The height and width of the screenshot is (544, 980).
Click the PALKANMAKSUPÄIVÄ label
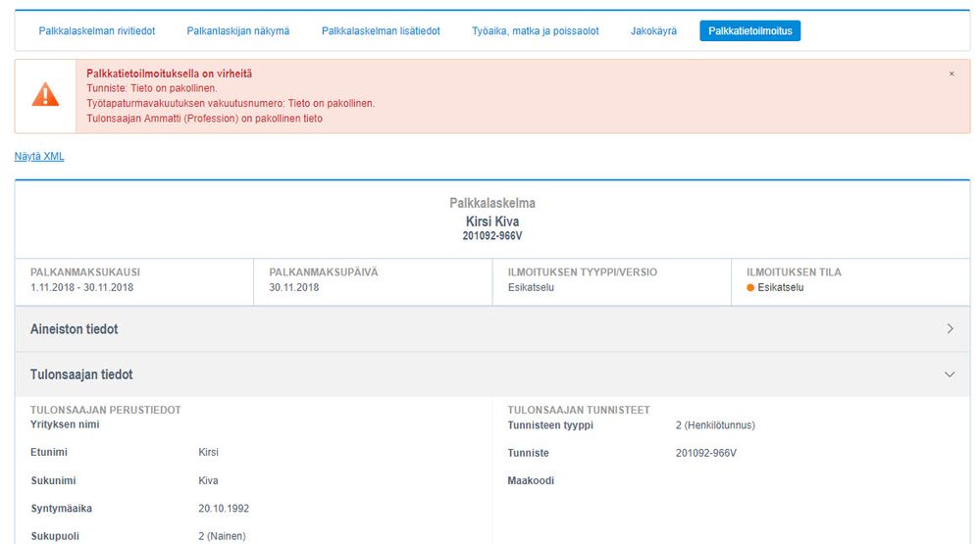(324, 272)
